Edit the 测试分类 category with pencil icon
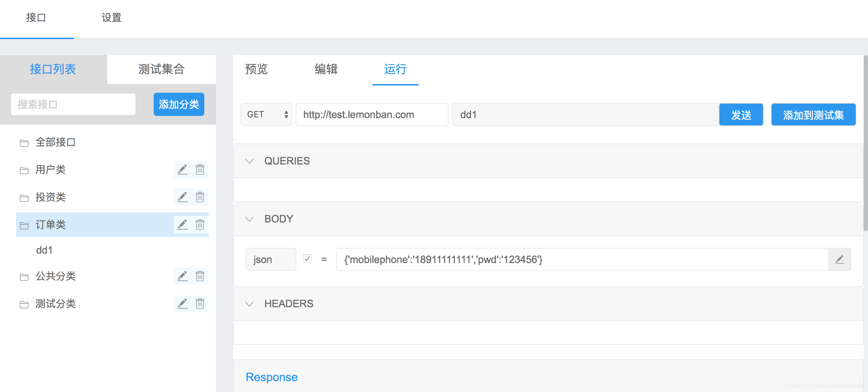This screenshot has width=868, height=392. 182,304
